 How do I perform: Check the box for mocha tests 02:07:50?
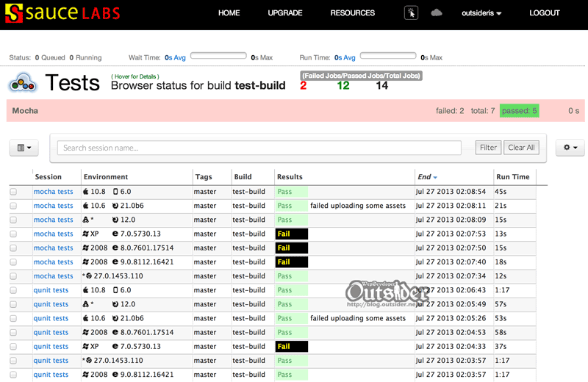pos(13,248)
